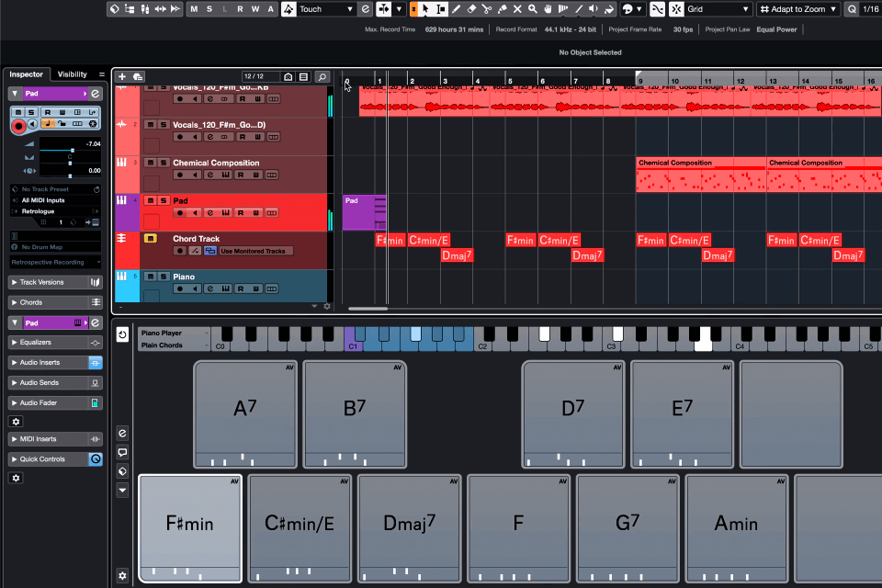Record enable the Pad track

click(180, 213)
